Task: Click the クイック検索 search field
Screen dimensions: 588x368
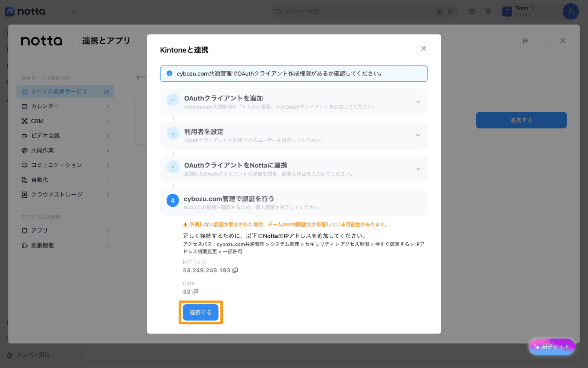Action: 364,11
